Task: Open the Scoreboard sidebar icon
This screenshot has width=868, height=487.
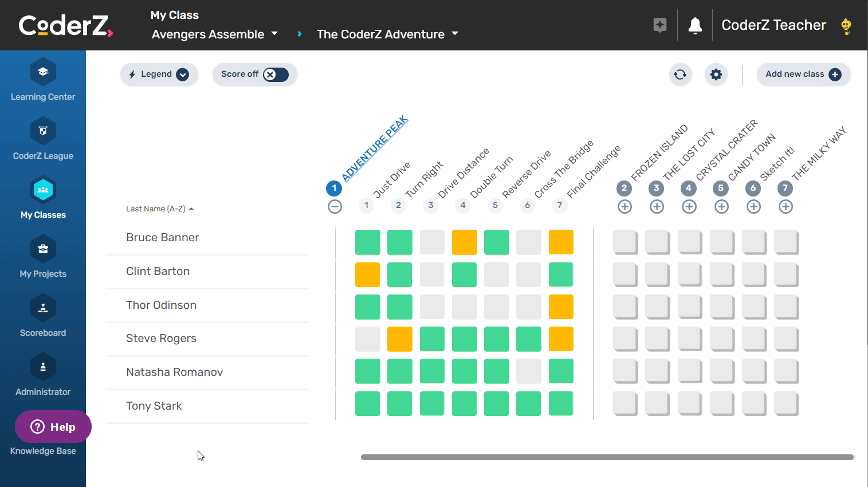Action: coord(43,308)
